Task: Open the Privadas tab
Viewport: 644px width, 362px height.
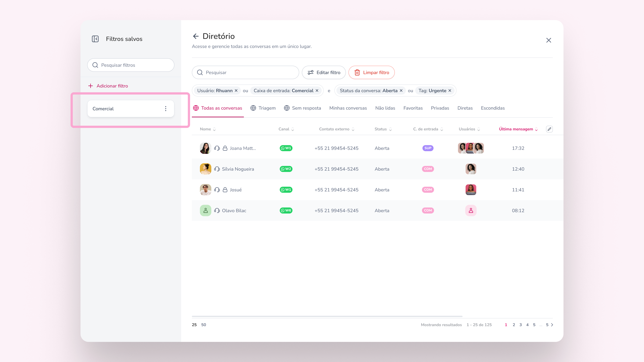Action: click(440, 108)
